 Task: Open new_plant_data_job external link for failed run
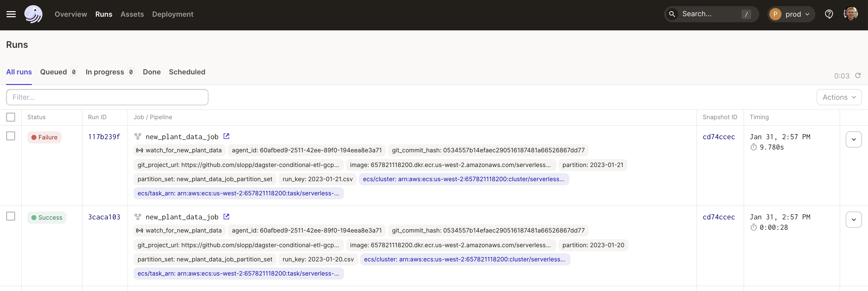point(226,136)
